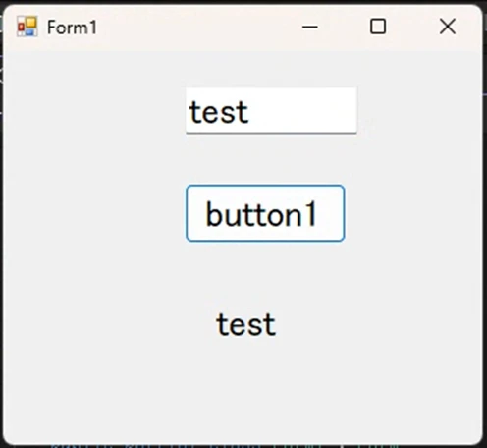This screenshot has width=487, height=448.
Task: Click the colorful window icon beside Form1
Action: click(x=27, y=27)
